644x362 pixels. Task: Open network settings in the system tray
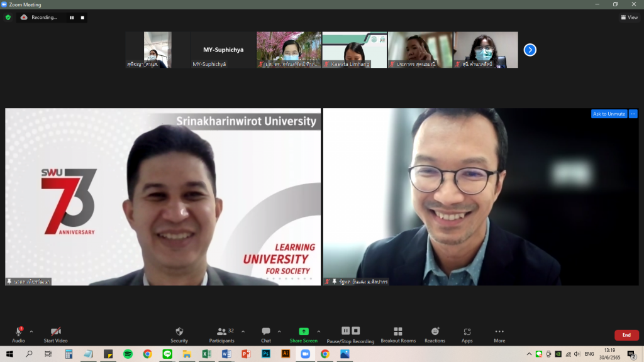coord(569,354)
